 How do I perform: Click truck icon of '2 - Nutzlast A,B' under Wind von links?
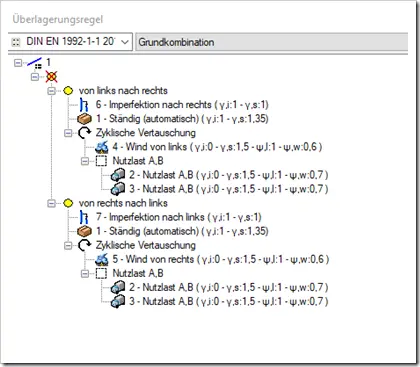(x=118, y=175)
